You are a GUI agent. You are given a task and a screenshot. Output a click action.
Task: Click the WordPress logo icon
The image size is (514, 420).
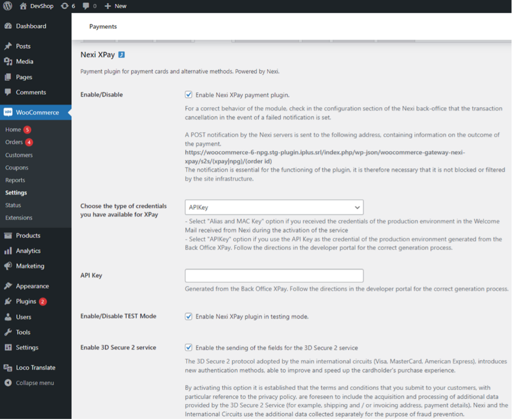(x=8, y=6)
